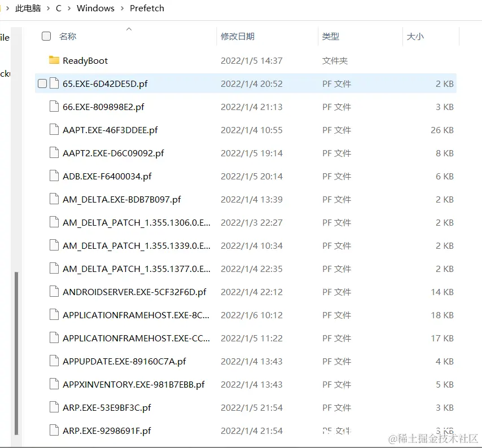Click the 18 KB size cell
The width and height of the screenshot is (482, 448).
coord(442,315)
